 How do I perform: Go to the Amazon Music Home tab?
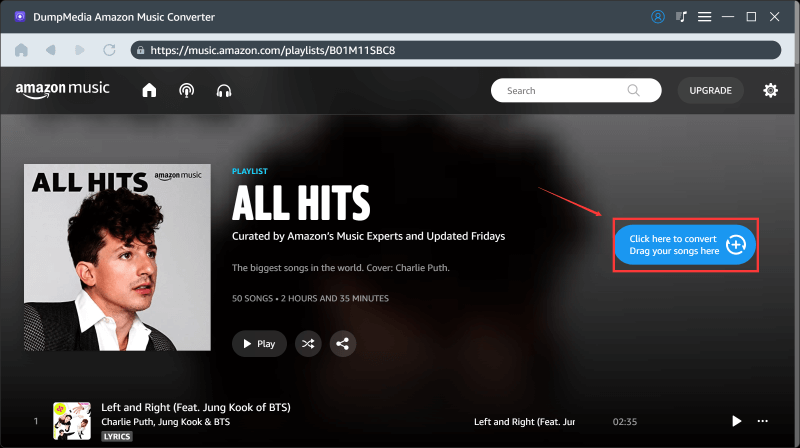[149, 90]
